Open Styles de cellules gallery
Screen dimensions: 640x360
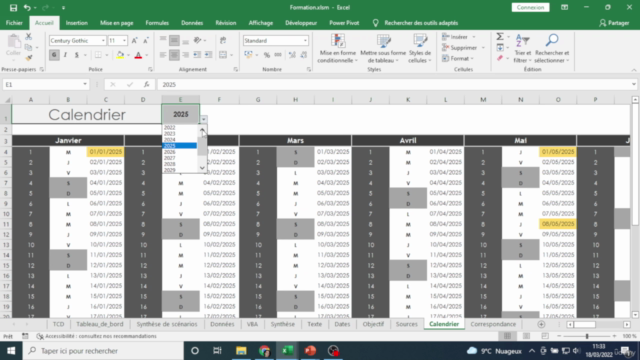pos(420,49)
